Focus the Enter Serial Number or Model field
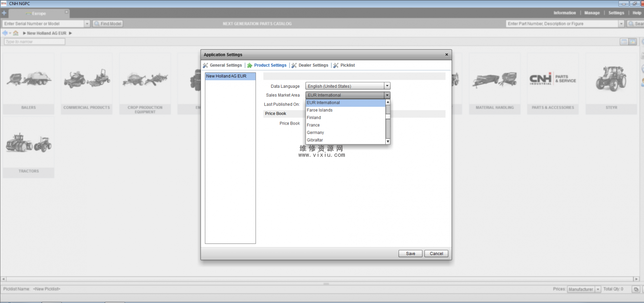 (x=43, y=24)
